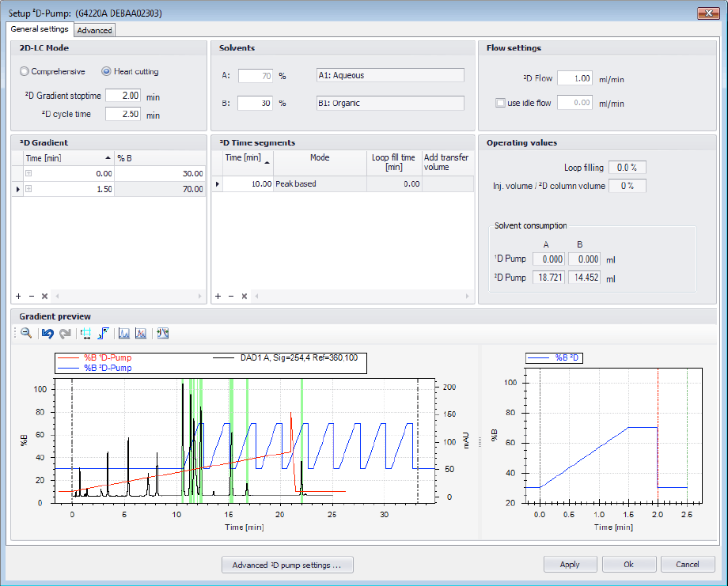Click the horizontal axis scaling icon

[86, 334]
